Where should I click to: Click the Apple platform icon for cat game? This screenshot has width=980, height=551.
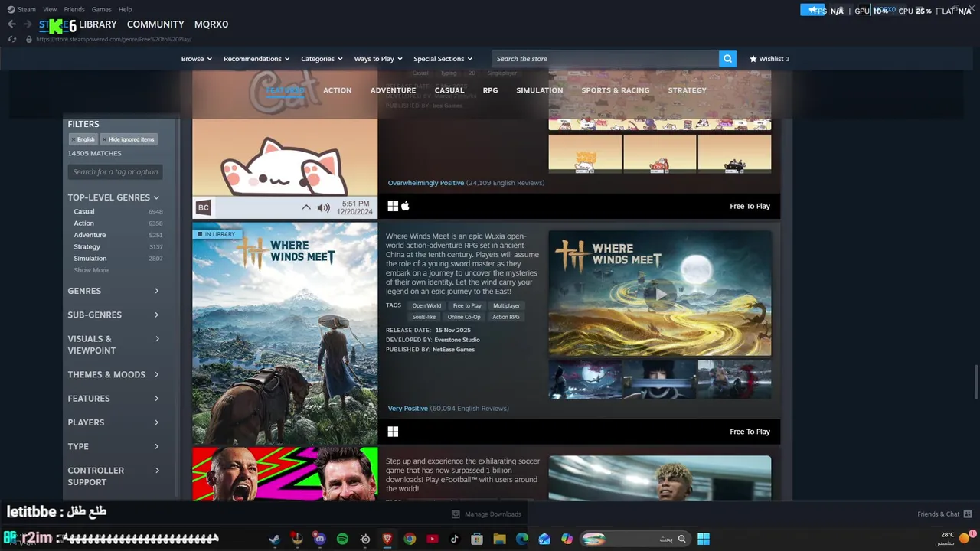406,206
